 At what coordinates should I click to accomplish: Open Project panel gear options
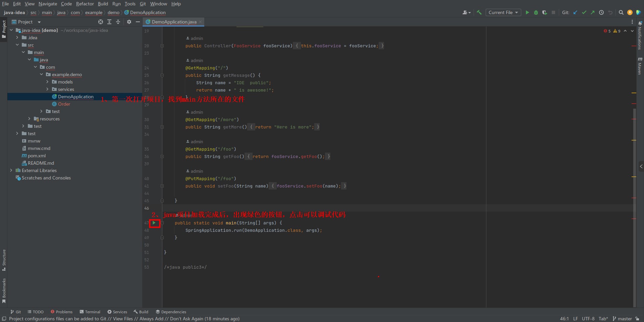tap(129, 22)
